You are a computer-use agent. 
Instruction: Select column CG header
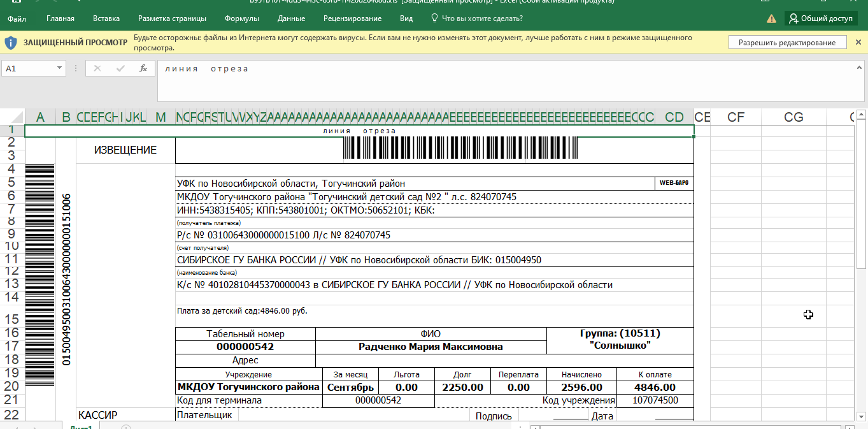(x=793, y=117)
